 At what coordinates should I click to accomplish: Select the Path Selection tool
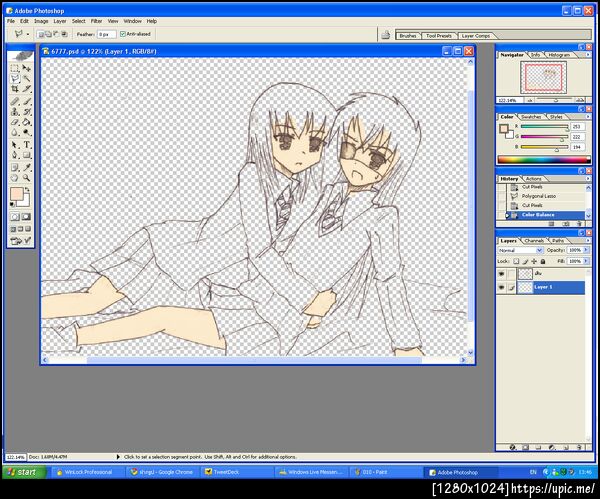tap(15, 145)
